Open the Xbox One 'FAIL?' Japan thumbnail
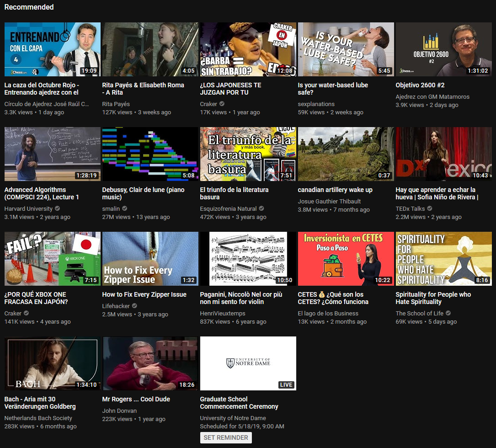The image size is (496, 448). coord(53,259)
